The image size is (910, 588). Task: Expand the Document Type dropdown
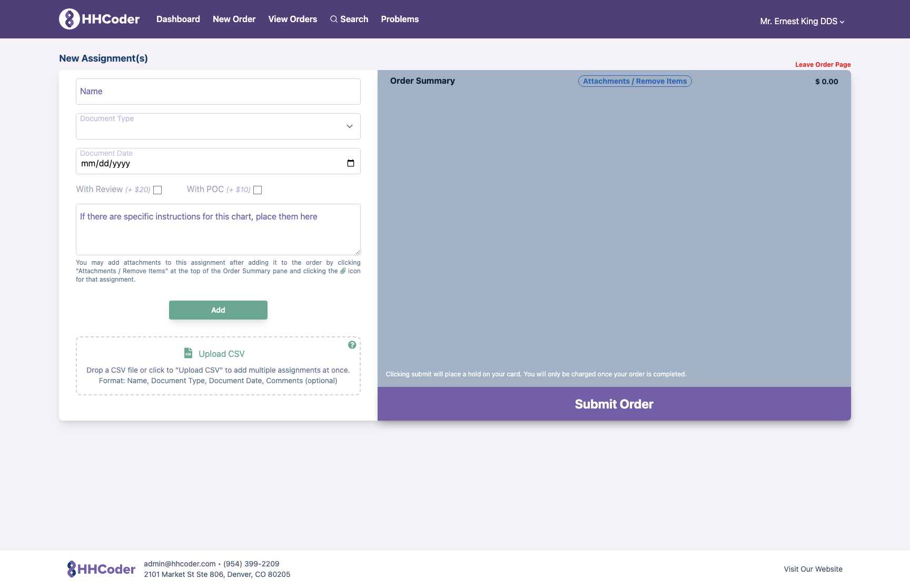click(218, 126)
